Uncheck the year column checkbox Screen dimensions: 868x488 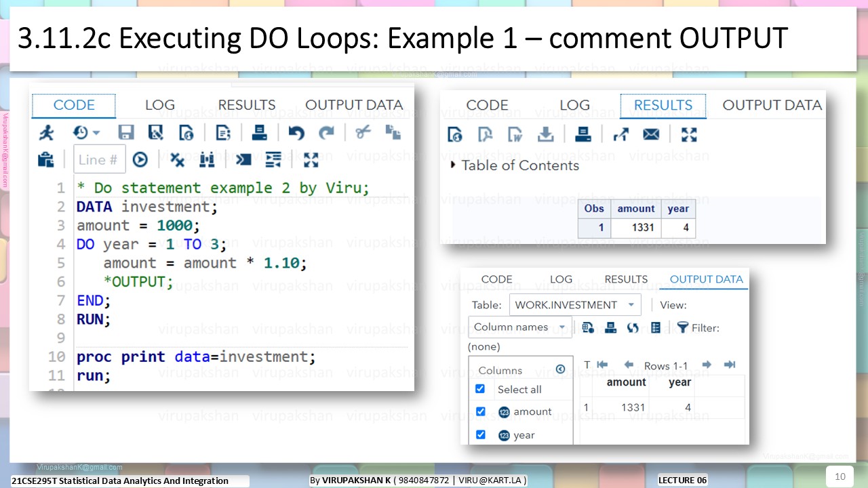[x=480, y=434]
